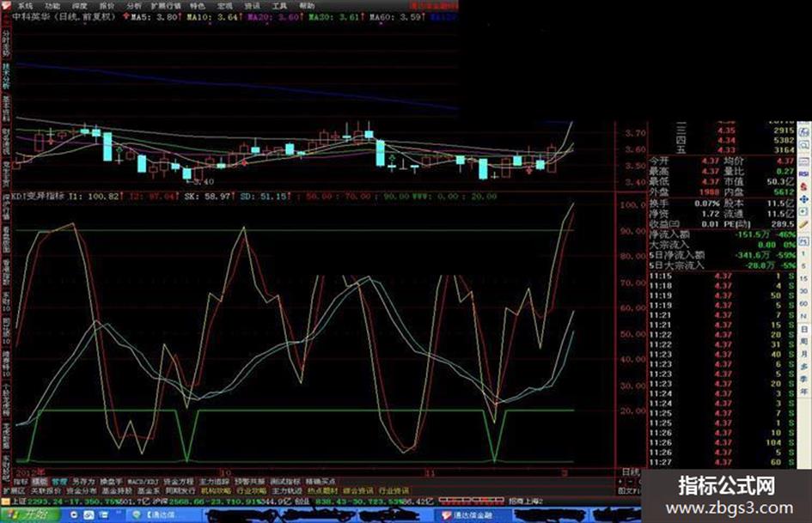Click RSI indicator icon in right toolbar
The width and height of the screenshot is (812, 523).
[803, 174]
